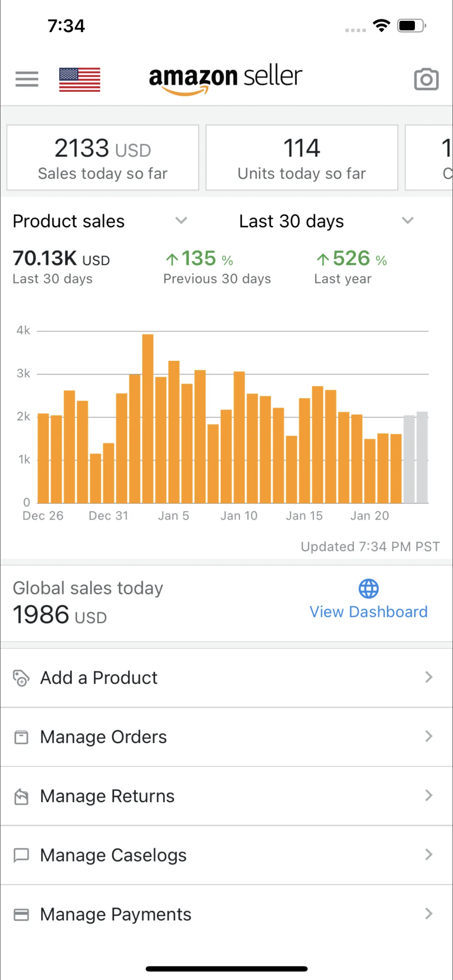Viewport: 453px width, 980px height.
Task: Open the Last 30 days dropdown
Action: [407, 221]
